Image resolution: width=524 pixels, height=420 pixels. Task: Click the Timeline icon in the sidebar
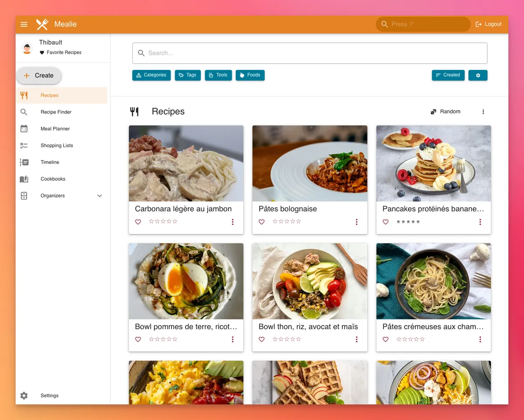click(24, 162)
